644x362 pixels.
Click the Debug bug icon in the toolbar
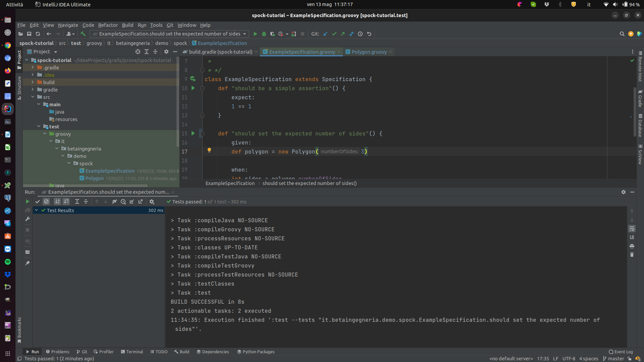tap(264, 34)
